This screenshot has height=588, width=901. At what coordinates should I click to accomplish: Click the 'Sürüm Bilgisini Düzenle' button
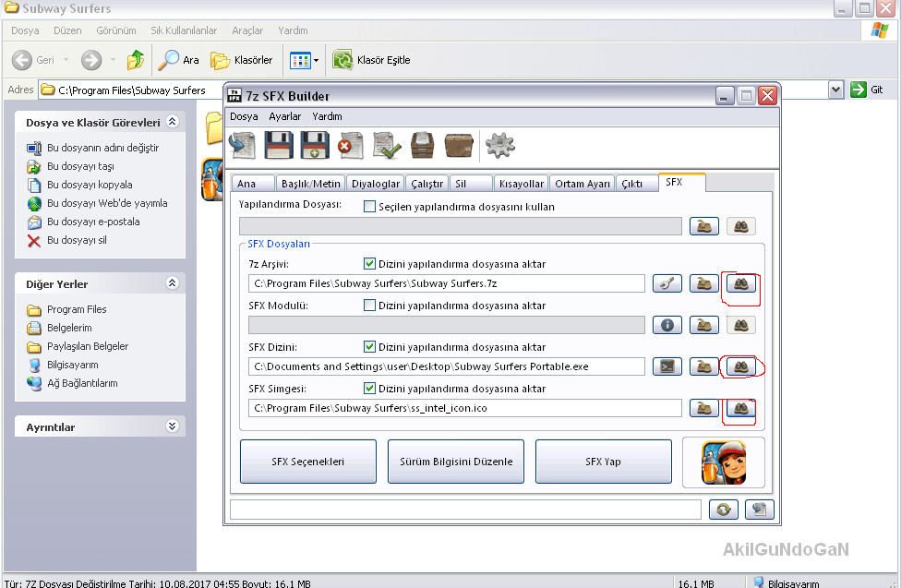click(x=456, y=462)
